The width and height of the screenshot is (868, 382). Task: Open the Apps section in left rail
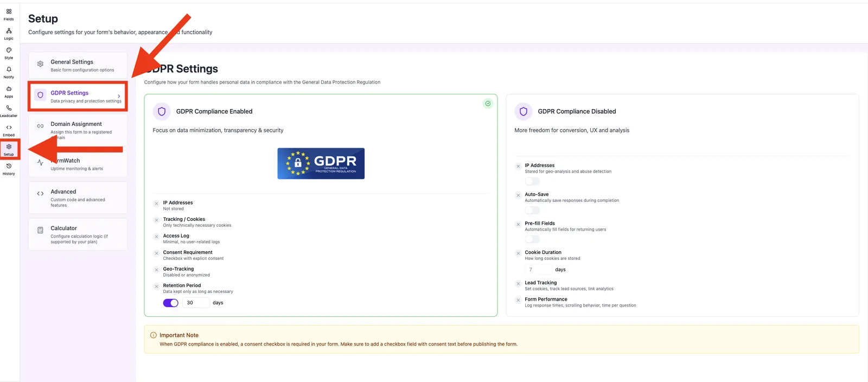pyautogui.click(x=9, y=92)
